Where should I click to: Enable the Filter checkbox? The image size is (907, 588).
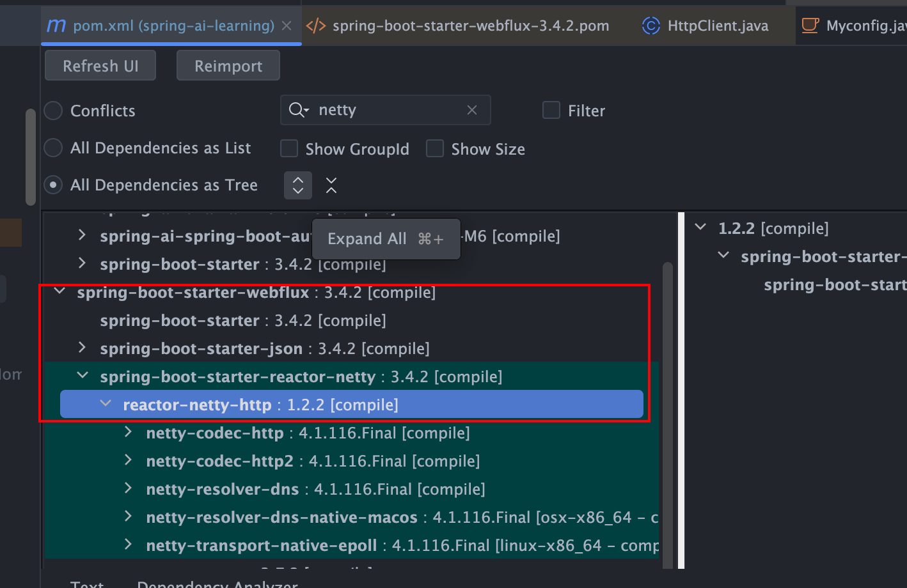click(x=551, y=110)
